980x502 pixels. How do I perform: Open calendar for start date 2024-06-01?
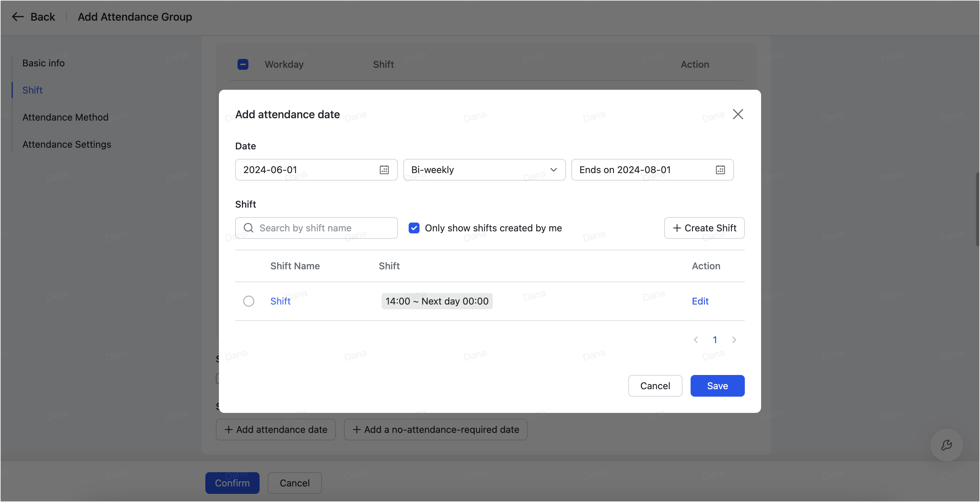384,170
